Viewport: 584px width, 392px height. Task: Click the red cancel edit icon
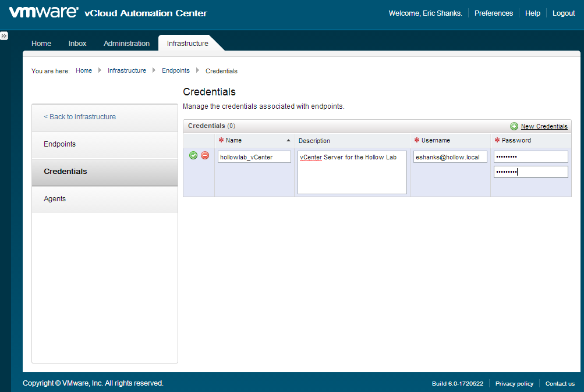point(205,155)
